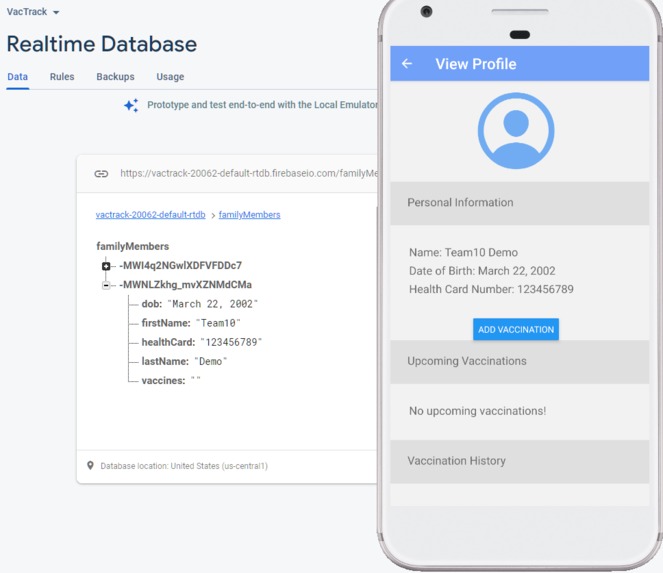Click the vaccines key label
Viewport: 663px width, 573px height.
pos(163,381)
